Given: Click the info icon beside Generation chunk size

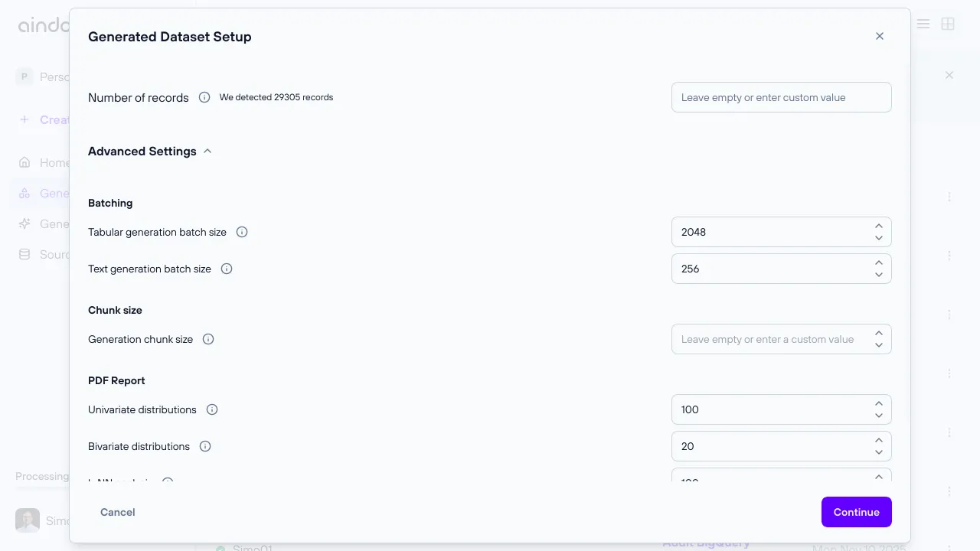Looking at the screenshot, I should [x=207, y=339].
